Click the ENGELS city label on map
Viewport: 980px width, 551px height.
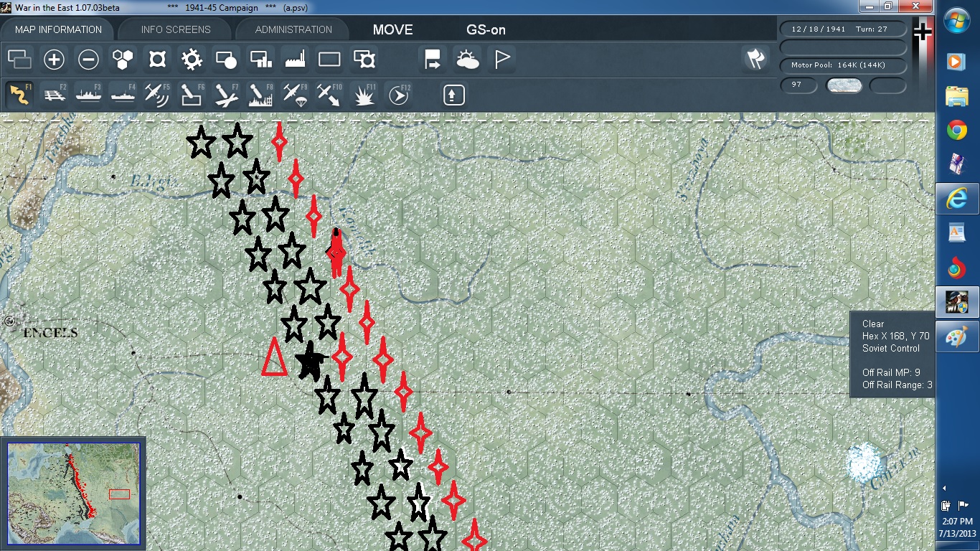pyautogui.click(x=50, y=333)
